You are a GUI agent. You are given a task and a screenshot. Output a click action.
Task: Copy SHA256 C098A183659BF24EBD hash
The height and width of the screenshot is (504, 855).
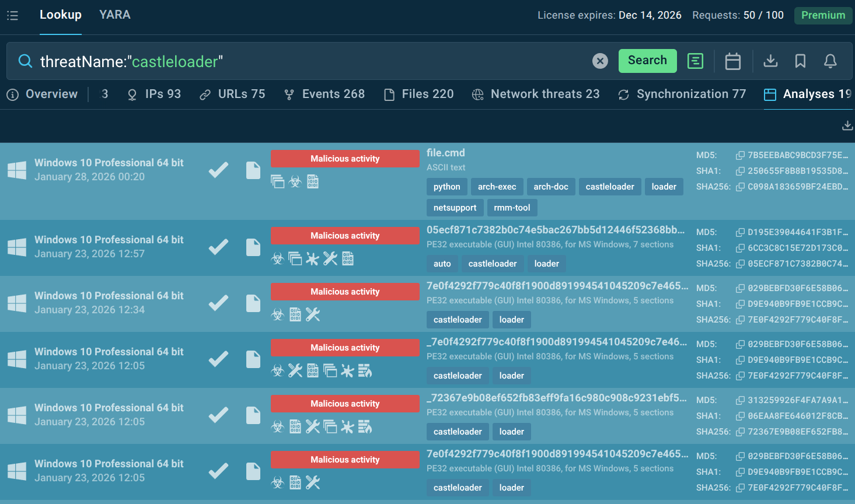(740, 187)
